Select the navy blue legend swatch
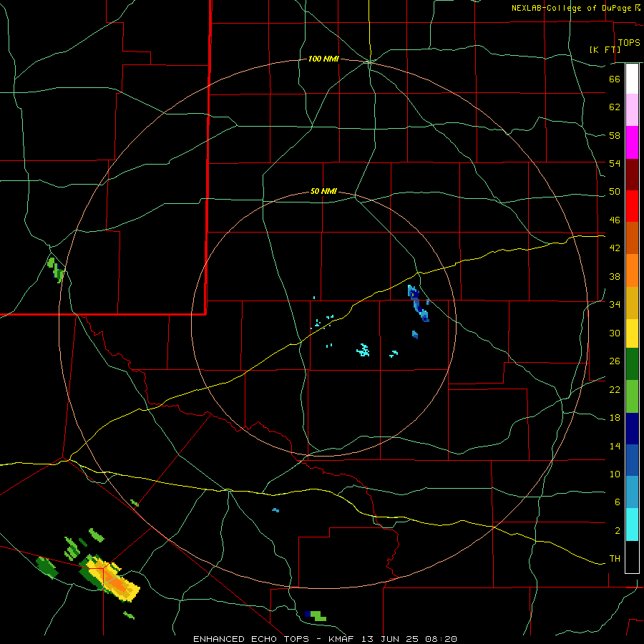This screenshot has width=644, height=644. click(x=632, y=429)
